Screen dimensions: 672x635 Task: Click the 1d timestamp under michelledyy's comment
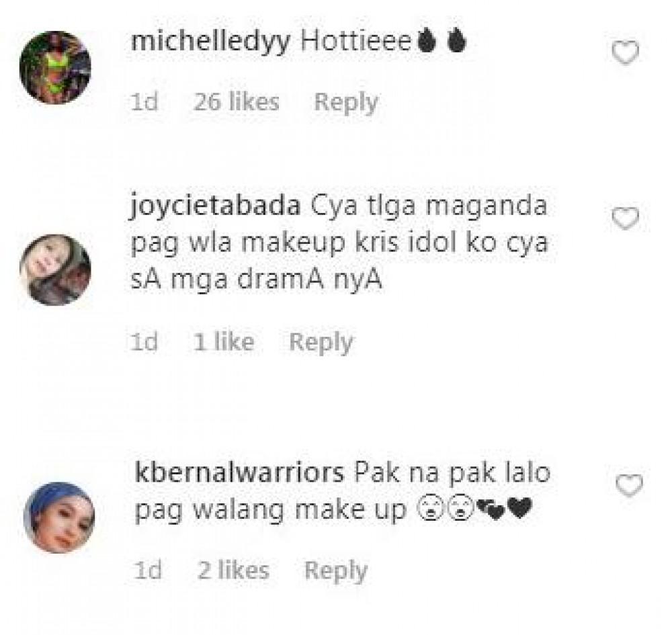[145, 102]
